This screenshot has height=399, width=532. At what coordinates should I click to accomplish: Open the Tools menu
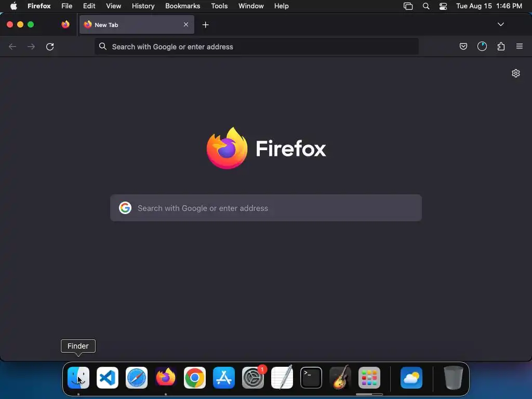[219, 6]
